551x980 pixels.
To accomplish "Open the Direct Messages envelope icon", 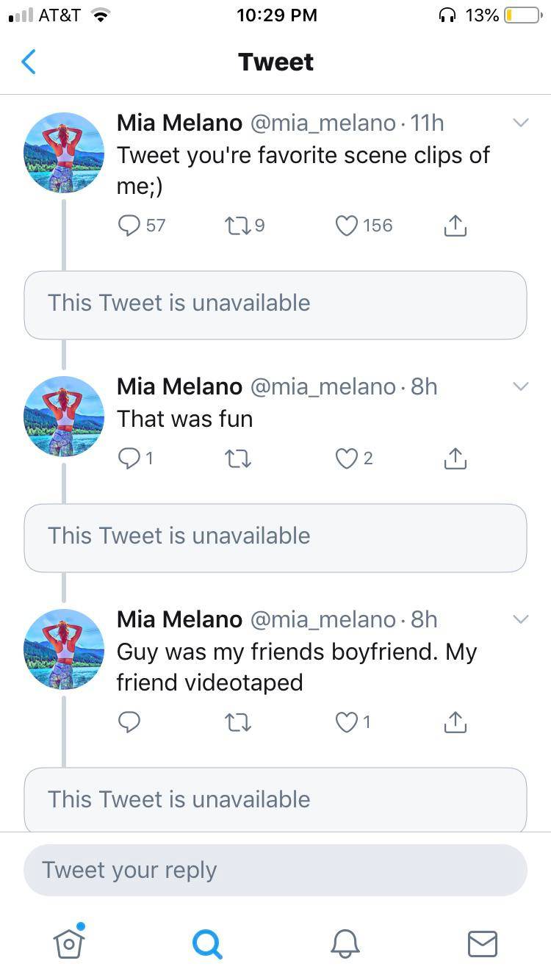I will (x=482, y=945).
